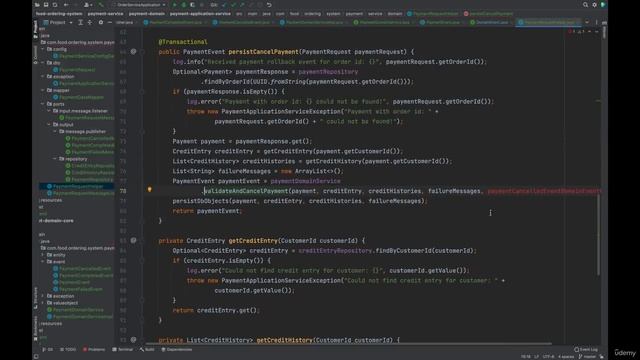Click the editor vertical scrollbar

tap(599, 235)
